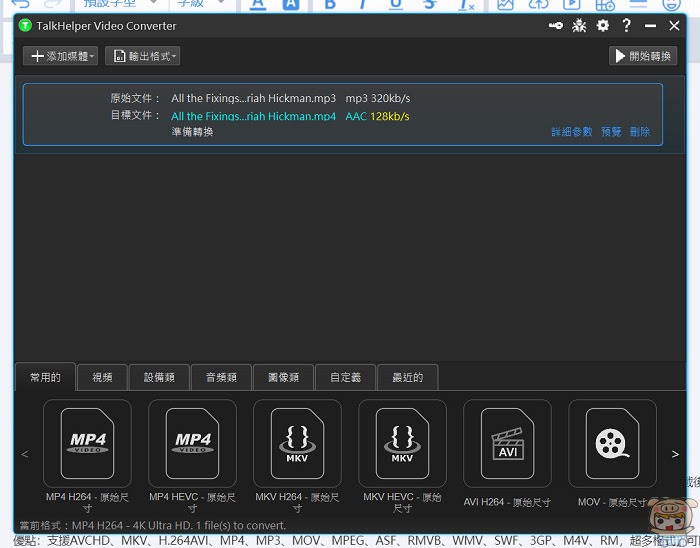Toggle underline in the background editor toolbar
The image size is (700, 548).
pyautogui.click(x=396, y=4)
